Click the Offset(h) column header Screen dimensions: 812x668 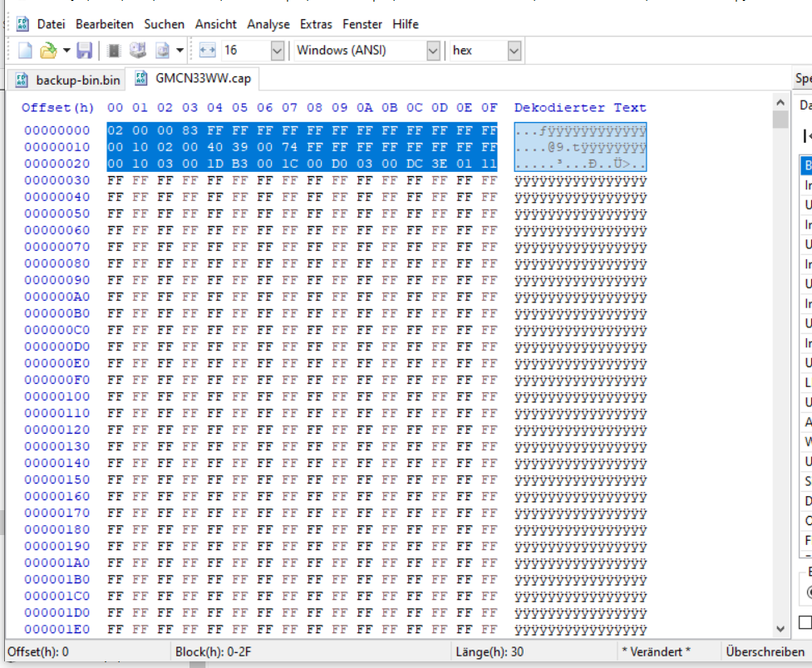point(57,108)
